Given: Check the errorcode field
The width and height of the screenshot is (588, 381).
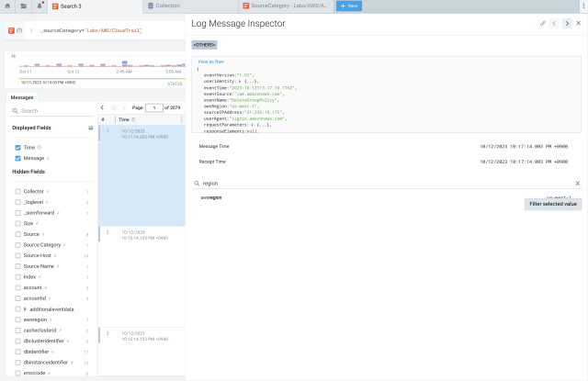Looking at the screenshot, I should click(17, 373).
